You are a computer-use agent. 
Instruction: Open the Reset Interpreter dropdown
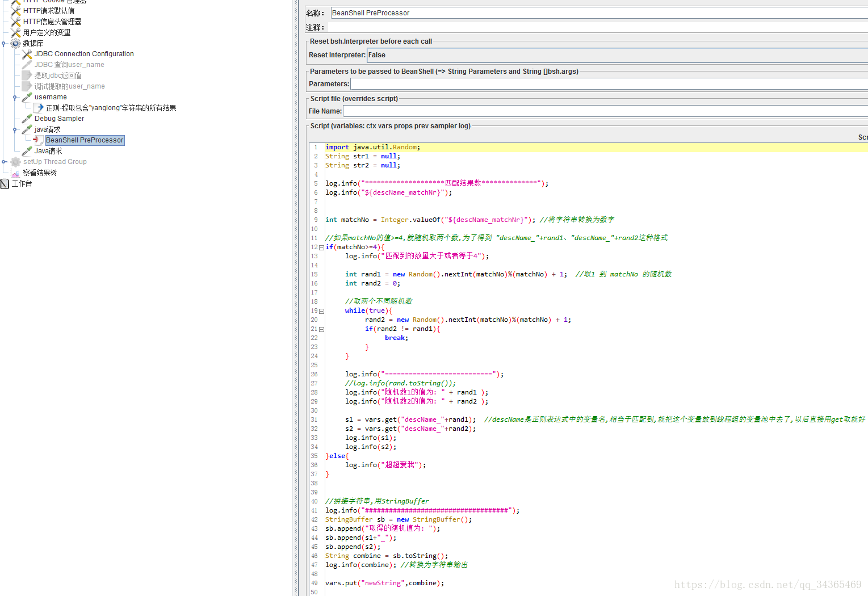point(618,55)
